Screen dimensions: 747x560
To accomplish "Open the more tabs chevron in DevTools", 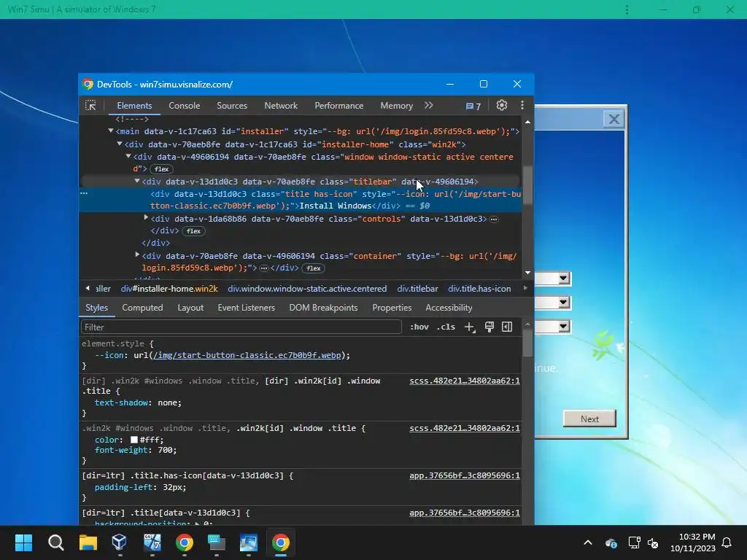I will click(x=429, y=105).
